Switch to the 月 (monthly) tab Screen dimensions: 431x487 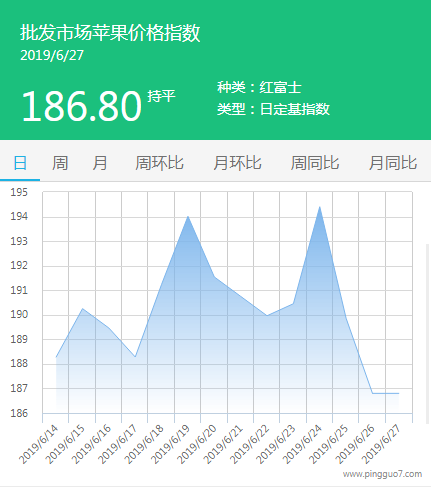tap(100, 163)
